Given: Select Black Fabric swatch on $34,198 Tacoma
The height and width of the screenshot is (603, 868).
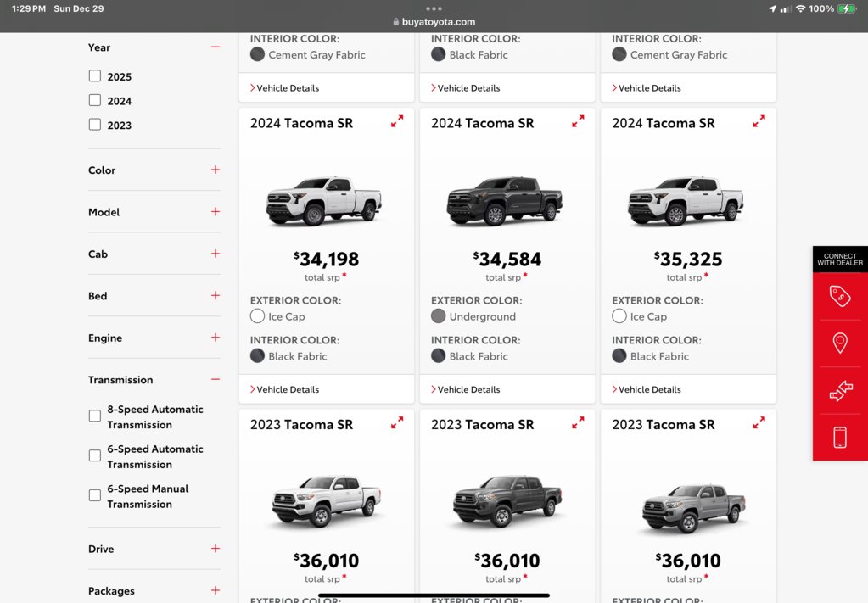Looking at the screenshot, I should coord(257,356).
